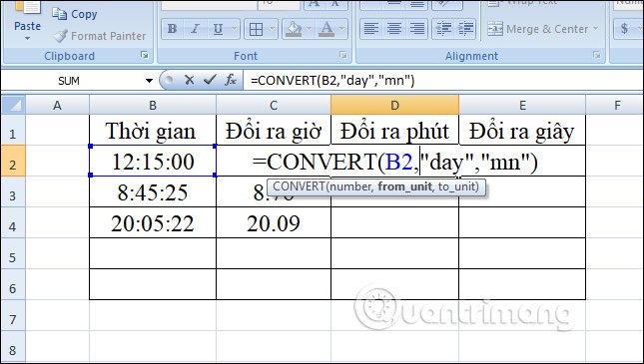Viewport: 644px width, 364px height.
Task: Align text left
Action: 371,29
